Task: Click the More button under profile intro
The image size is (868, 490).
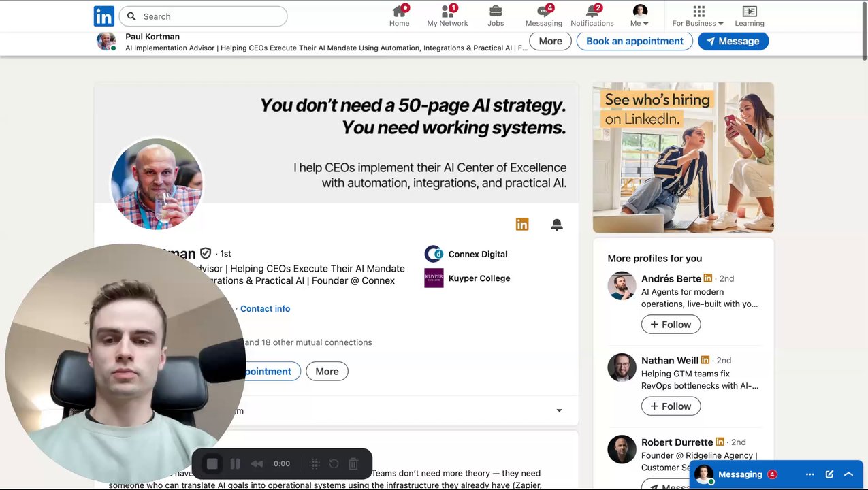Action: pos(327,371)
